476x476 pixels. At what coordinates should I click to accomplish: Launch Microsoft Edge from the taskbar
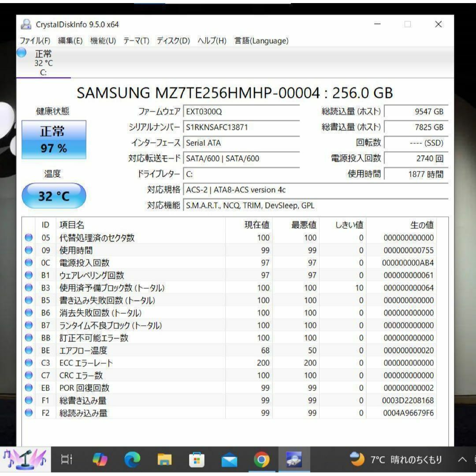pyautogui.click(x=132, y=459)
